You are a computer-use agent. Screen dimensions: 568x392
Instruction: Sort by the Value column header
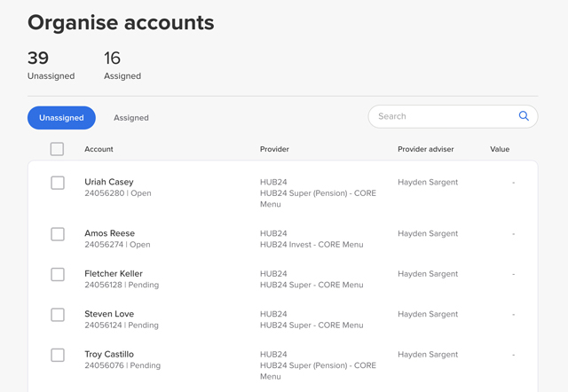[500, 149]
